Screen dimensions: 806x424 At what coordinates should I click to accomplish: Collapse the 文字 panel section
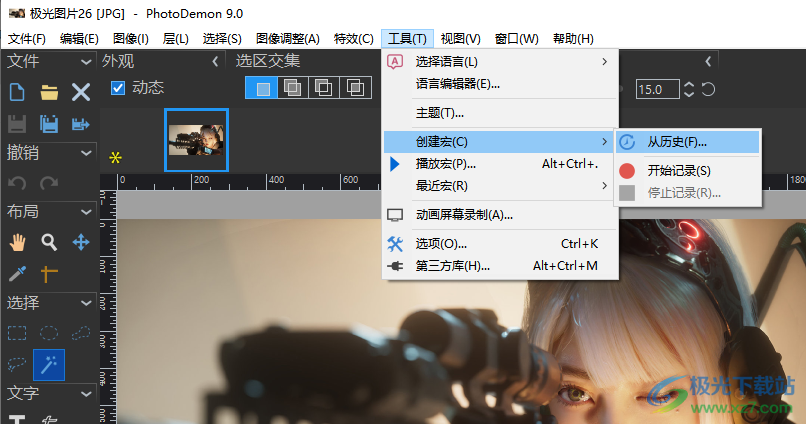pyautogui.click(x=86, y=394)
